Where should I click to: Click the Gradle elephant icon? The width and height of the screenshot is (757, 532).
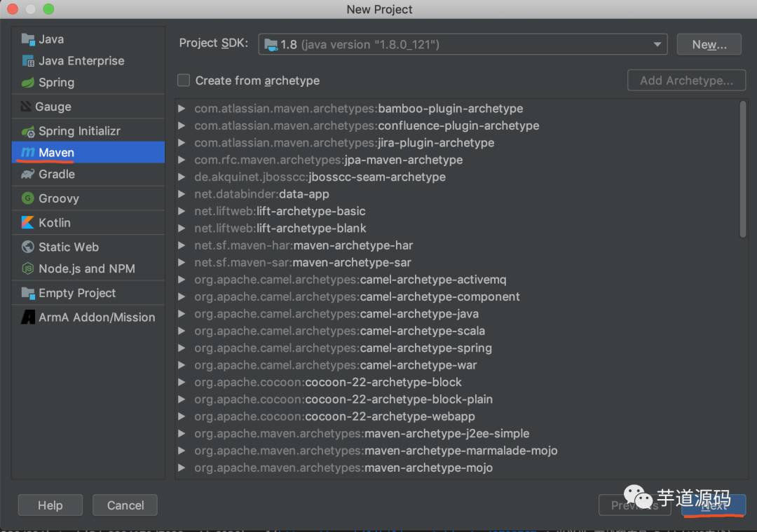[x=28, y=175]
